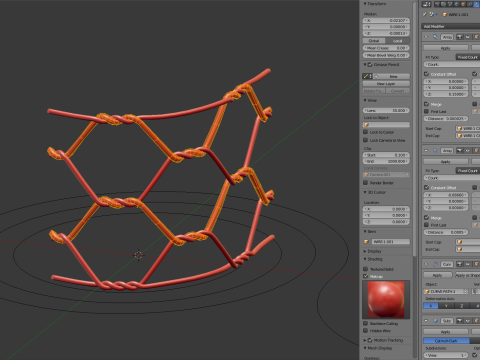
Task: Select Z deformation axis in Curve modifier
Action: click(x=461, y=306)
